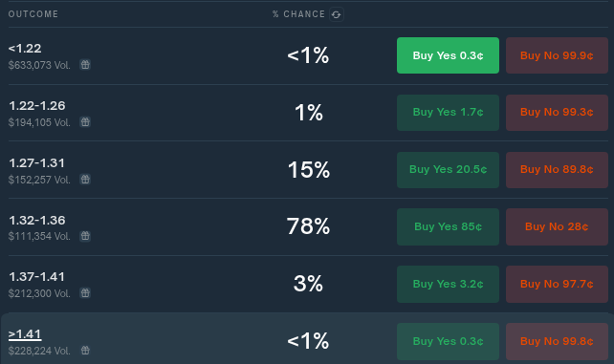Screen dimensions: 614x364
Task: Select Buy Yes 1.7¢ button
Action: 448,113
